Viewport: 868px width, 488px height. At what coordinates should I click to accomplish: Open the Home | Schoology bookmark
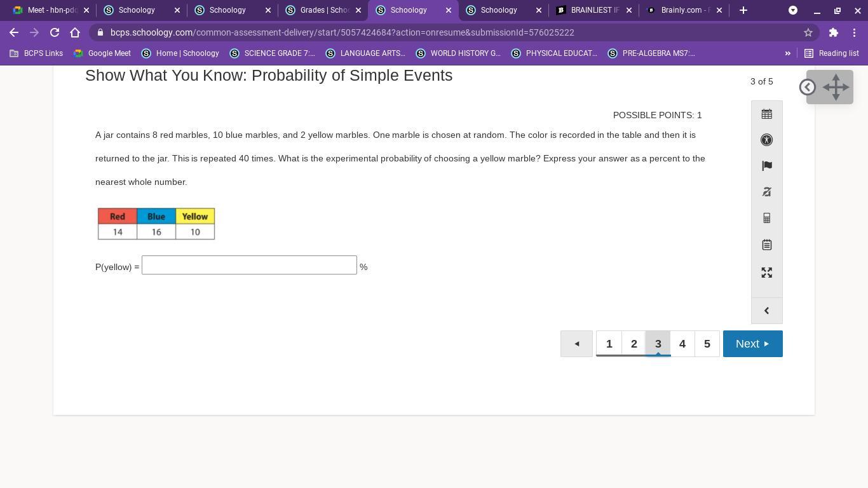pos(180,53)
